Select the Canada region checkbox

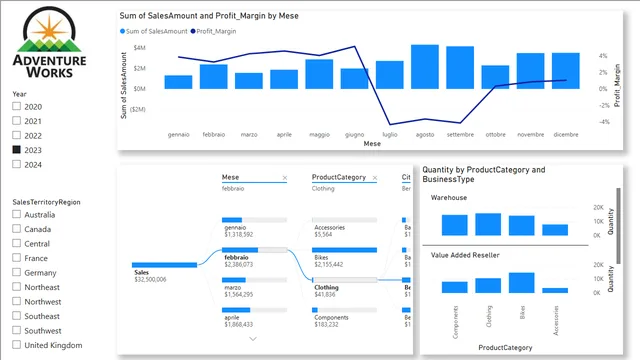pyautogui.click(x=16, y=229)
